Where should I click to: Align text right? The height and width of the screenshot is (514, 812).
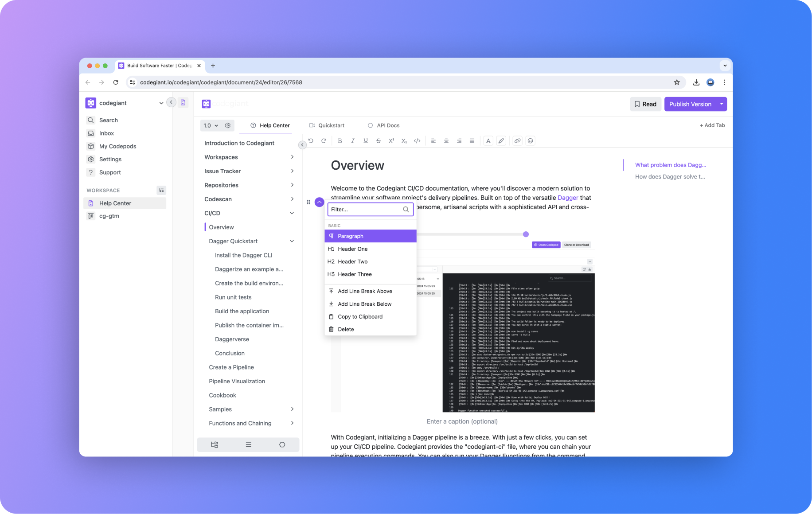pyautogui.click(x=459, y=141)
